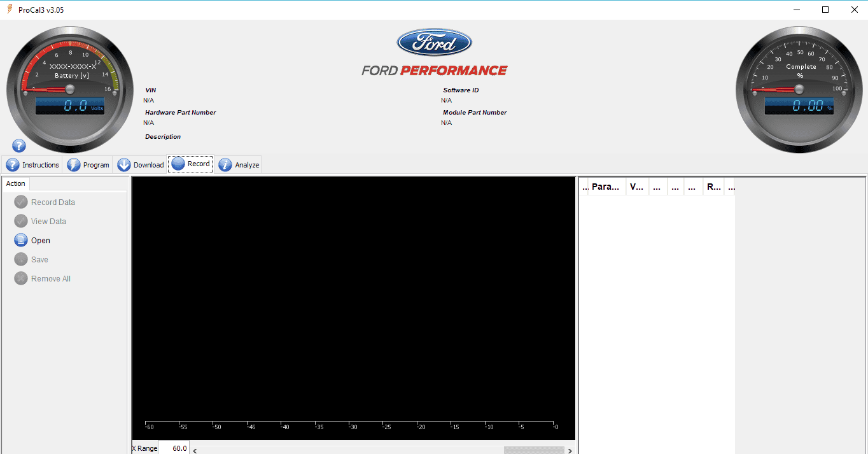This screenshot has height=454, width=868.
Task: Click the "Hardware Part Number" label
Action: pos(181,113)
